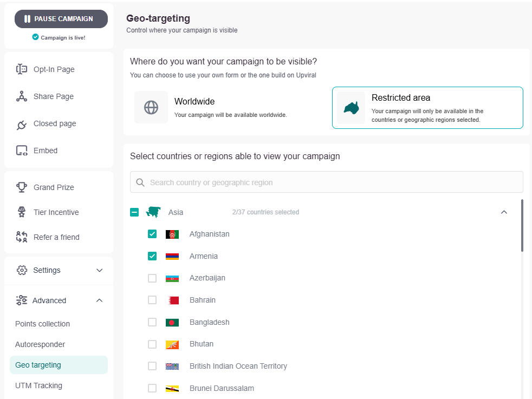This screenshot has height=399, width=532.
Task: Click the Tier Incentive medal icon
Action: [22, 212]
